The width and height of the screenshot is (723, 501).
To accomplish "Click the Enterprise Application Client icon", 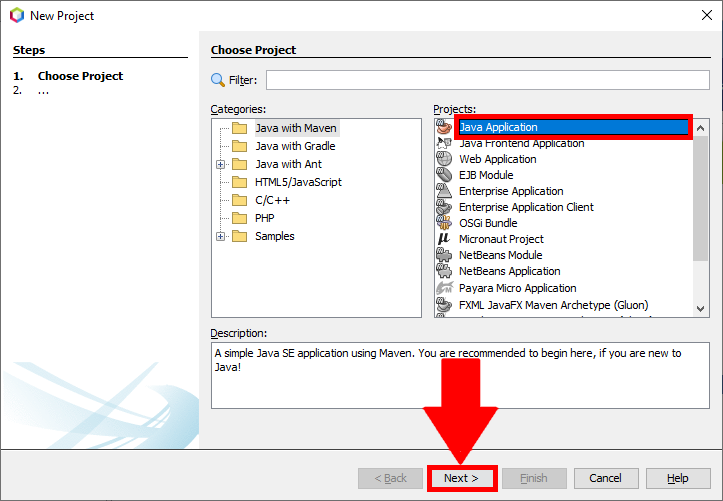I will 444,207.
